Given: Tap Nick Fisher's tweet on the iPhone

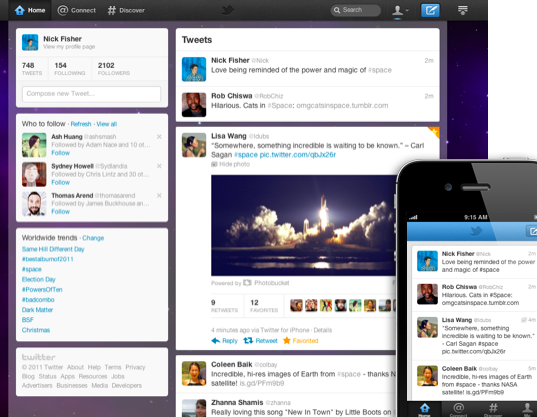Looking at the screenshot, I should pos(474,262).
